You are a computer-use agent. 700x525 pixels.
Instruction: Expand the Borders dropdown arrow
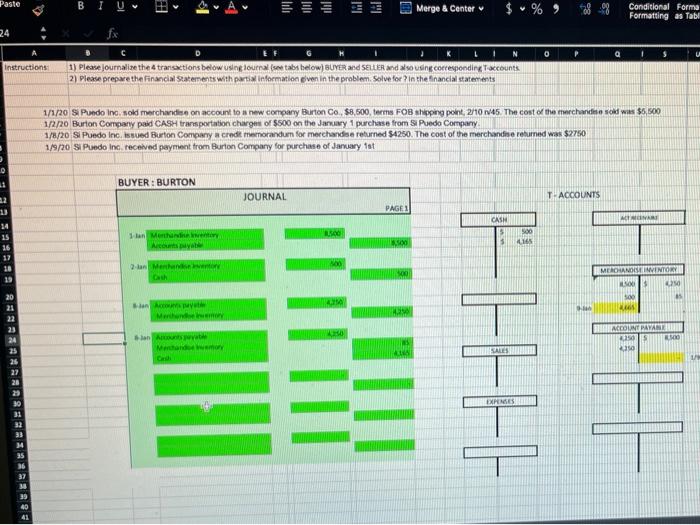click(x=176, y=7)
